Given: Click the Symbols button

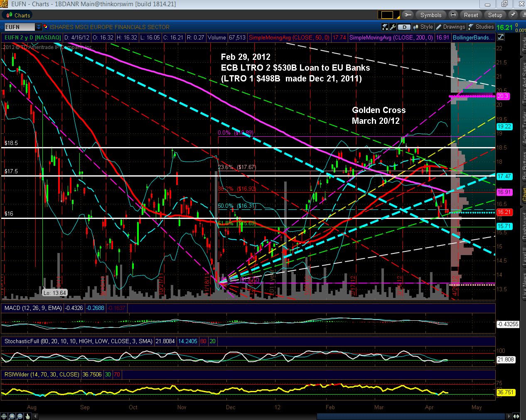Looking at the screenshot, I should (x=431, y=15).
